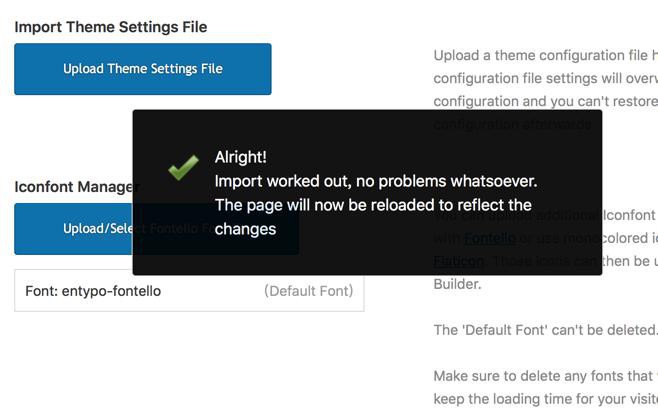Click 'The page will now be reloaded' line

pyautogui.click(x=373, y=205)
